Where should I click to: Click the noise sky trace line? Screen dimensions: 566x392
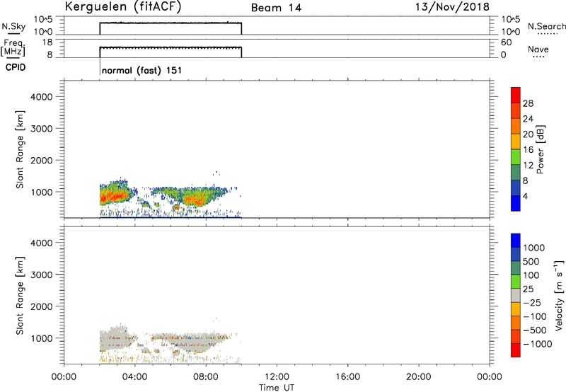(171, 23)
